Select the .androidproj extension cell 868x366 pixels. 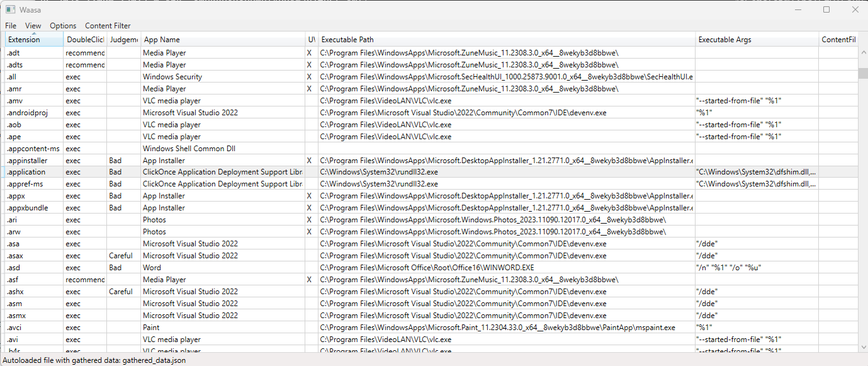point(34,113)
